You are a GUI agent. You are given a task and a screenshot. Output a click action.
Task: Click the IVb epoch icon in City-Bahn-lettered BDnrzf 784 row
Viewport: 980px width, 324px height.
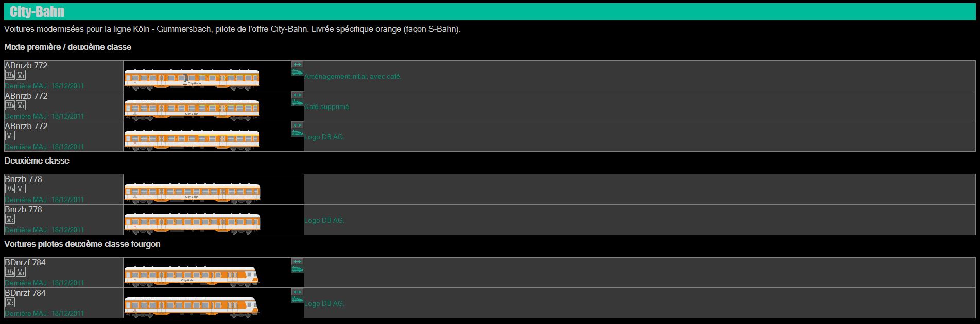click(10, 272)
